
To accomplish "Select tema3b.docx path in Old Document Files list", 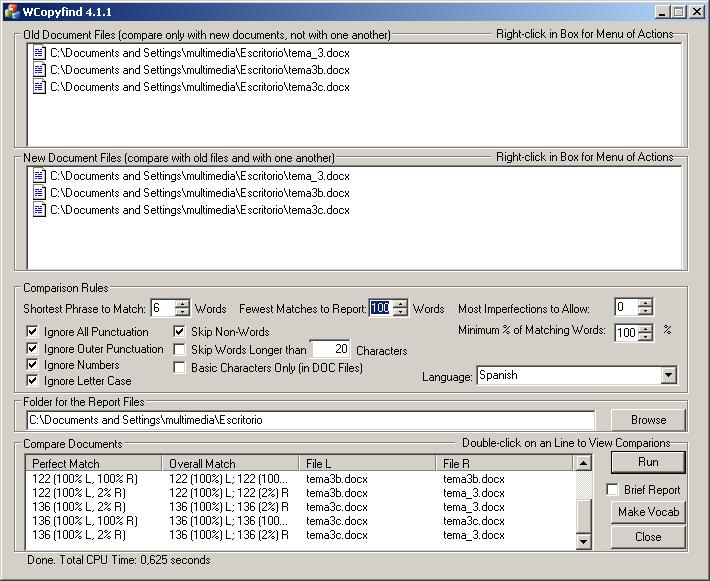I will coord(200,70).
